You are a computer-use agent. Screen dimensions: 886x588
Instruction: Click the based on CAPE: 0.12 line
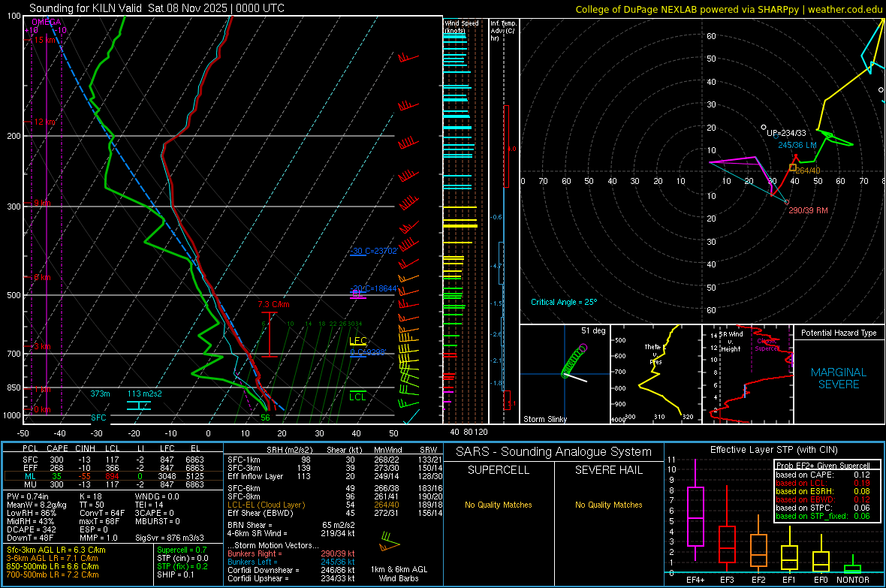tap(823, 475)
